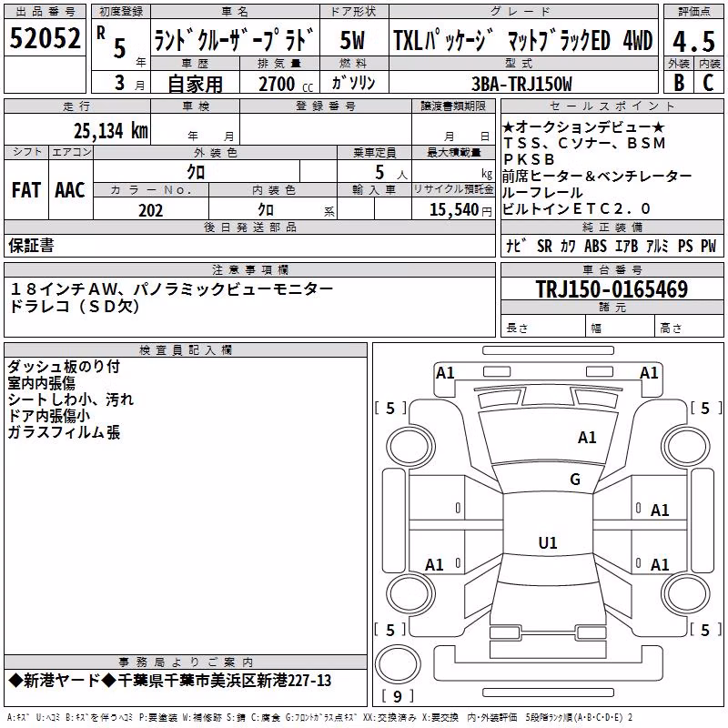
Task: Click the G mark on the windshield diagram
Action: point(575,479)
